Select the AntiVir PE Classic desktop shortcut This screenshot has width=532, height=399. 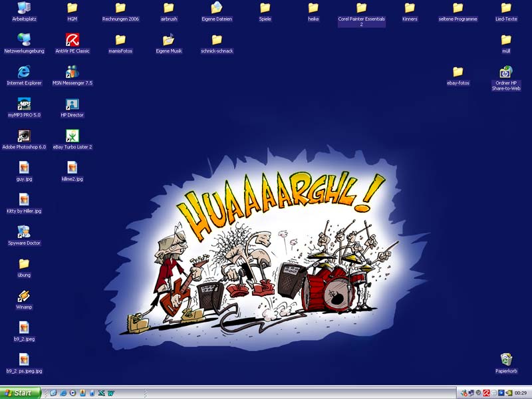tap(72, 40)
